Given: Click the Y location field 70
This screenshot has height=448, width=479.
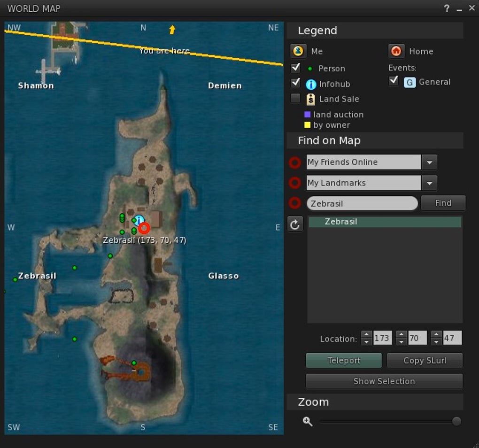Looking at the screenshot, I should (x=417, y=338).
